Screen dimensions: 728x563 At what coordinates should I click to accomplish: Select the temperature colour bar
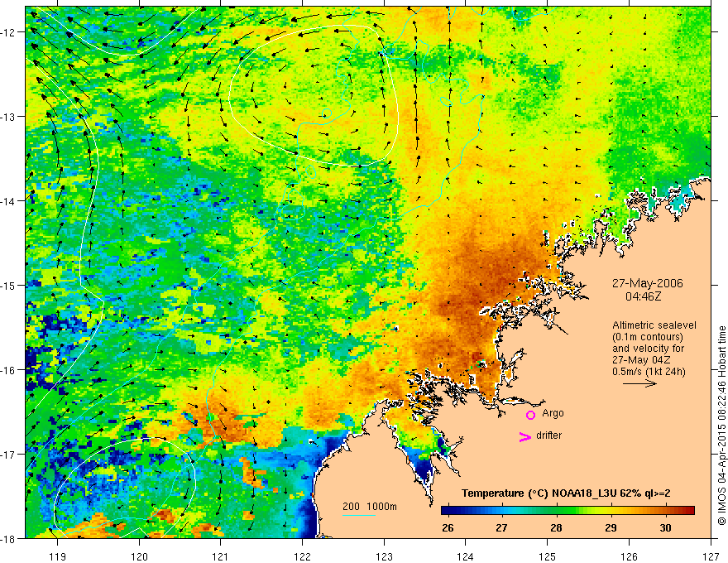pos(568,510)
